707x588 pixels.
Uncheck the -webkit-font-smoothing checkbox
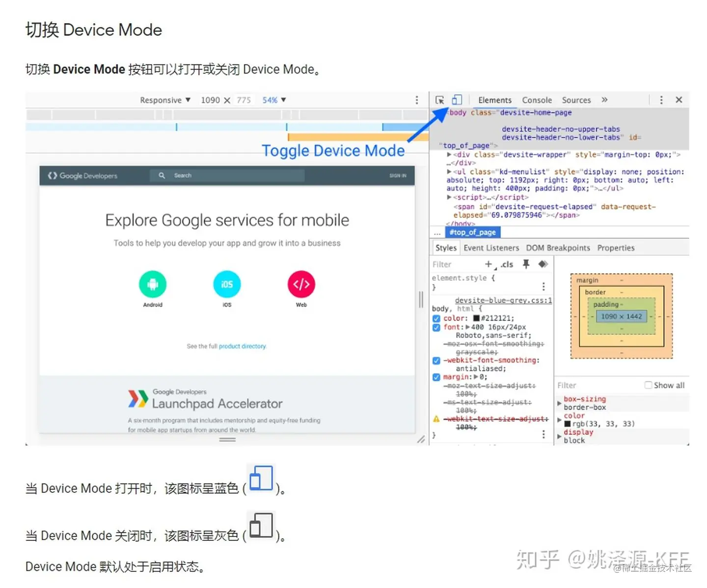[436, 360]
